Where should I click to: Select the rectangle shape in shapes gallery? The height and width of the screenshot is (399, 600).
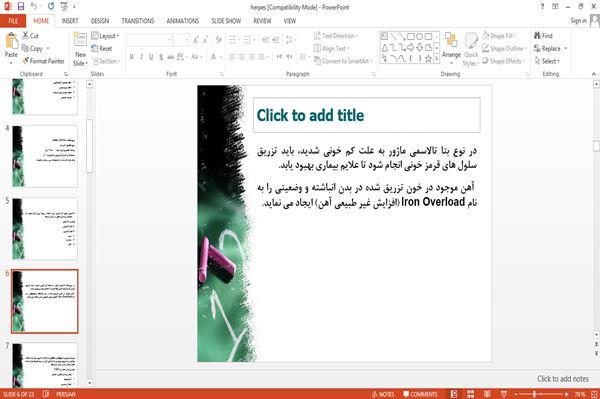click(411, 37)
